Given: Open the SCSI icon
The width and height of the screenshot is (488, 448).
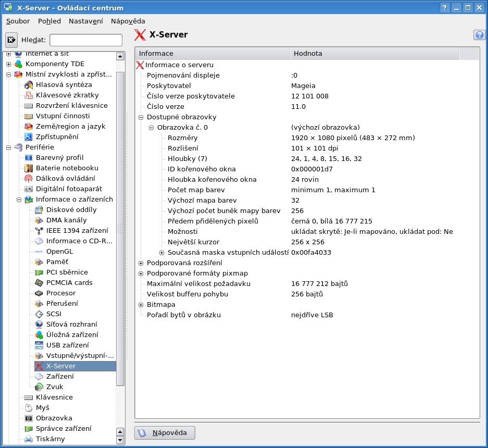Looking at the screenshot, I should tap(39, 314).
